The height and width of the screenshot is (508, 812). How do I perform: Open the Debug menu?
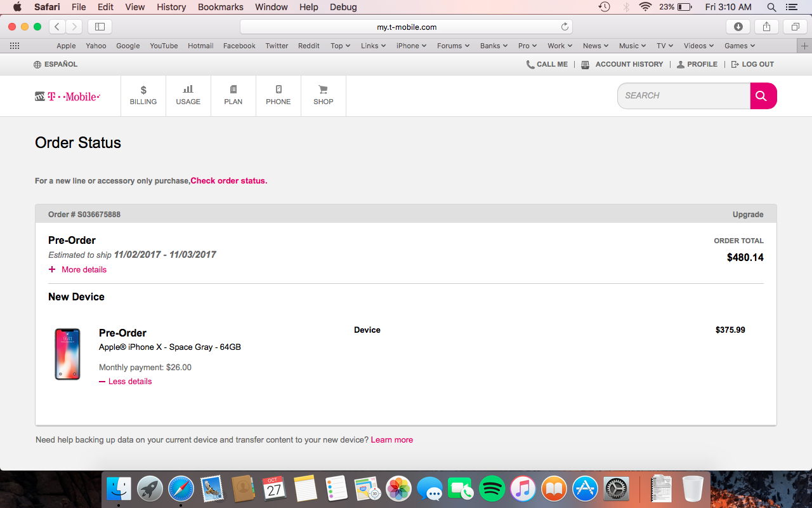[x=343, y=7]
